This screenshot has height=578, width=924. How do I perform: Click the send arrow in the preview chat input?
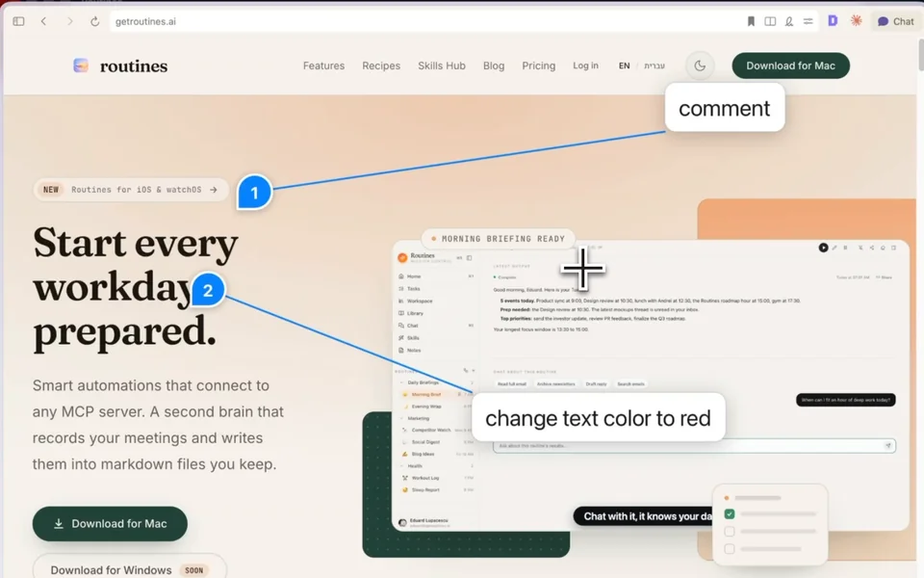point(888,445)
